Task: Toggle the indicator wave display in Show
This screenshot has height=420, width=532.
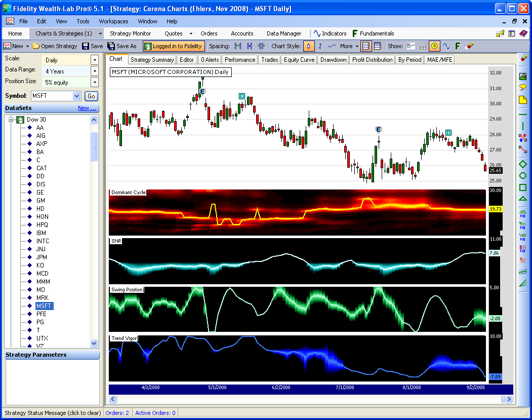Action: click(x=446, y=46)
